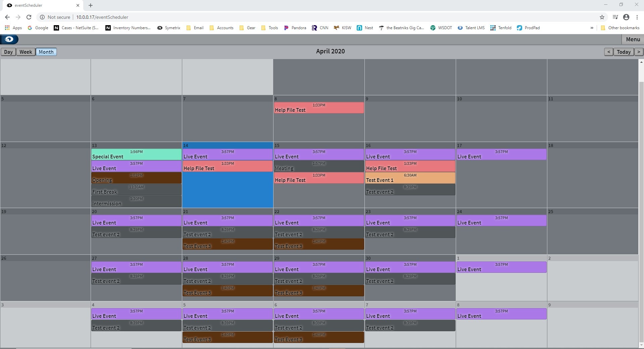644x349 pixels.
Task: Open a new browser tab
Action: coord(91,5)
